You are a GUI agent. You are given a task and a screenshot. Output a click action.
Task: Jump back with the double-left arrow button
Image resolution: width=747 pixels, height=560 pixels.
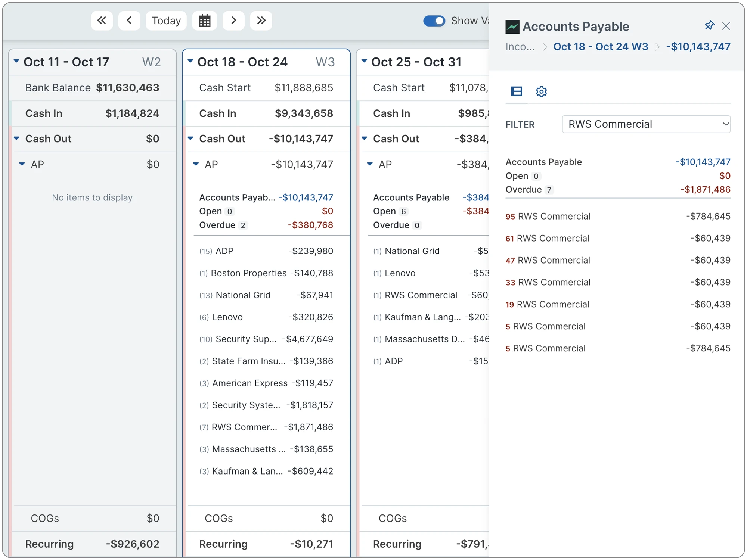pos(102,20)
